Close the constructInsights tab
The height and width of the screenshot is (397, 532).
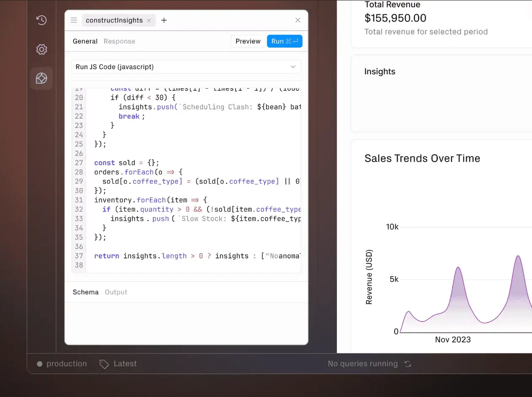tap(149, 20)
